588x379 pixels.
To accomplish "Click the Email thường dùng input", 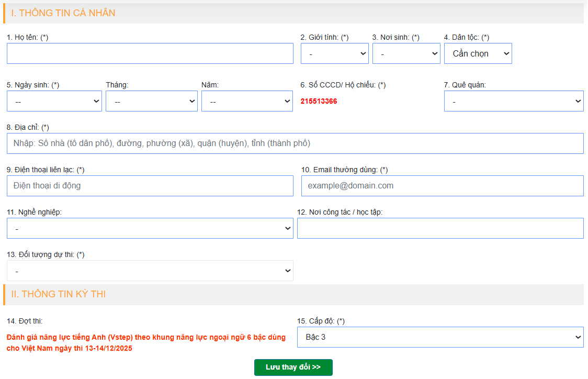I will 442,186.
